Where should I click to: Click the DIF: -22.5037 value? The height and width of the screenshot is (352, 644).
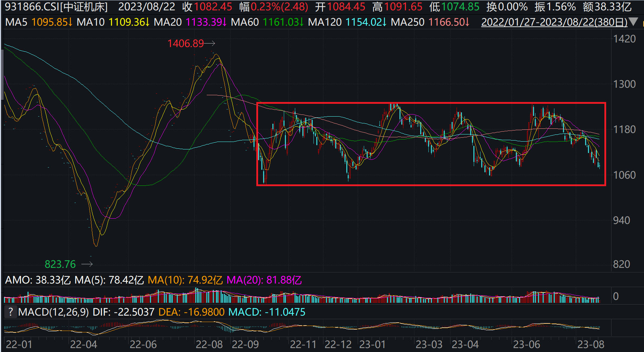coord(124,312)
